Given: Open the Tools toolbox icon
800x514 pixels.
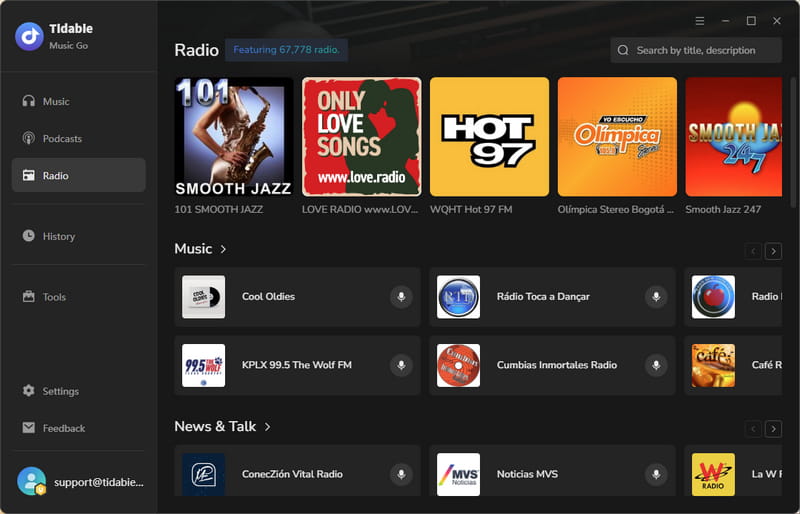Looking at the screenshot, I should [29, 297].
